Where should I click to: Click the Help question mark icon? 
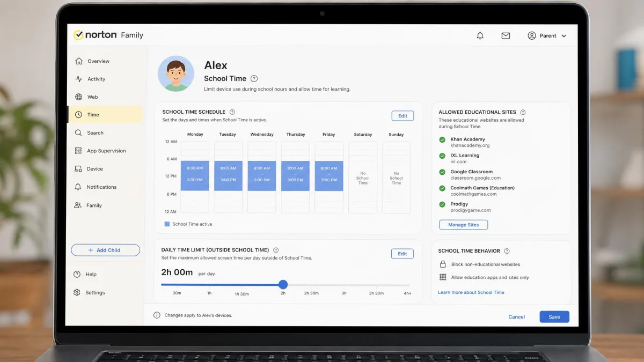(77, 274)
